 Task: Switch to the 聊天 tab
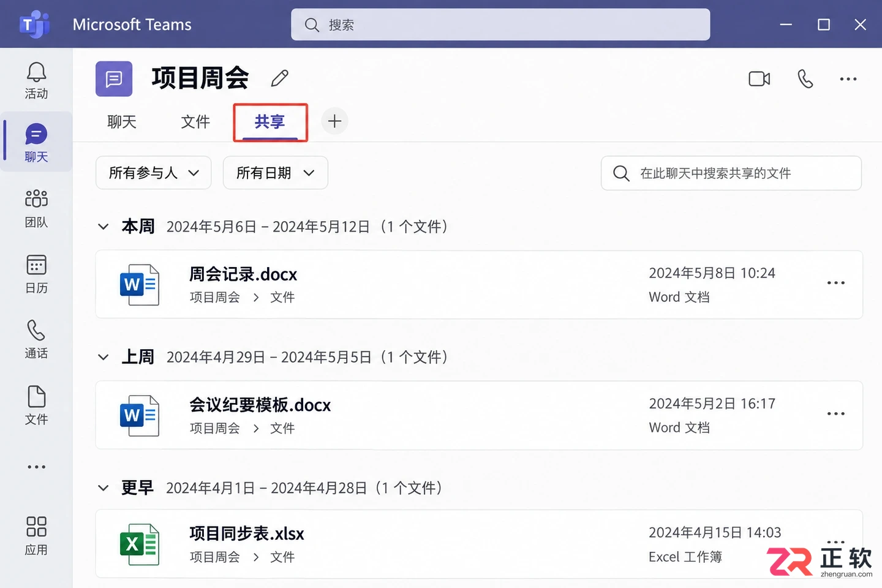122,121
